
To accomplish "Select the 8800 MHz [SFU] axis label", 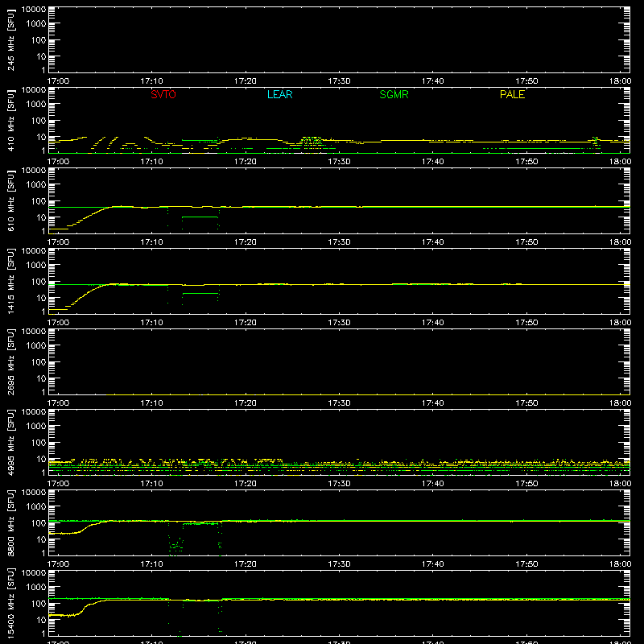I will [10, 522].
